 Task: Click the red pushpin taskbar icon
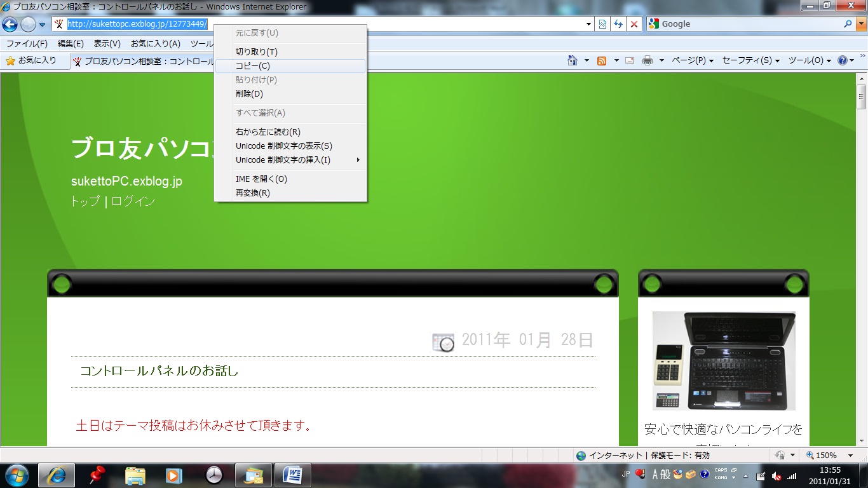click(x=97, y=475)
